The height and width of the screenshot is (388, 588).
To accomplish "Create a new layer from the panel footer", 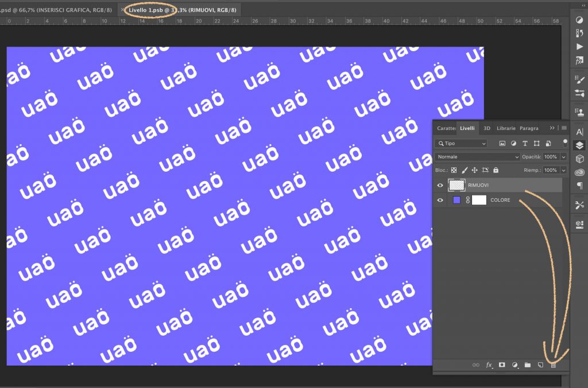I will pyautogui.click(x=540, y=365).
